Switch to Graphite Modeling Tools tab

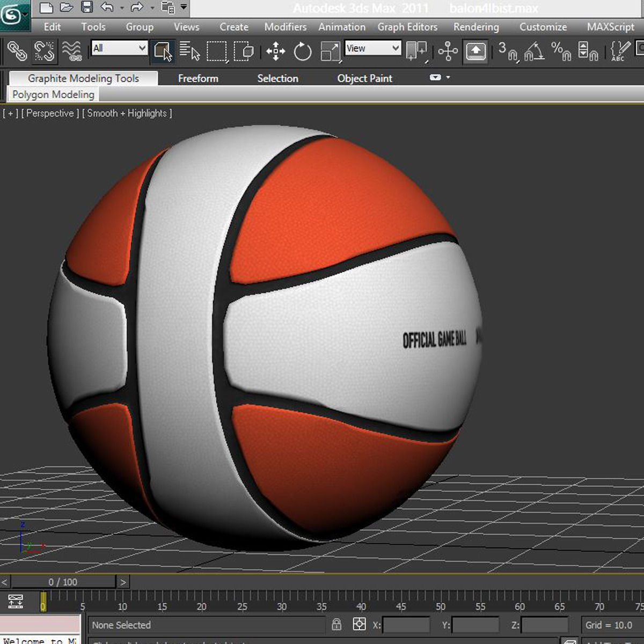[83, 78]
